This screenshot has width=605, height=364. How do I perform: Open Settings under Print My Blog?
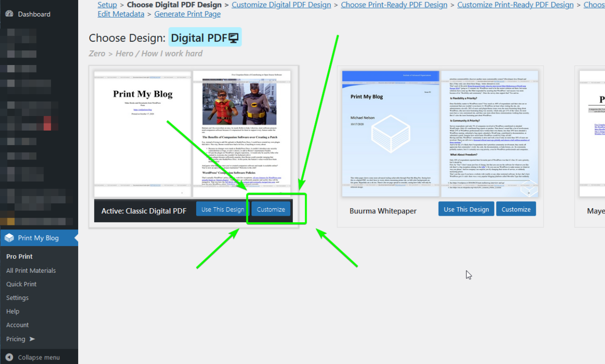click(17, 297)
